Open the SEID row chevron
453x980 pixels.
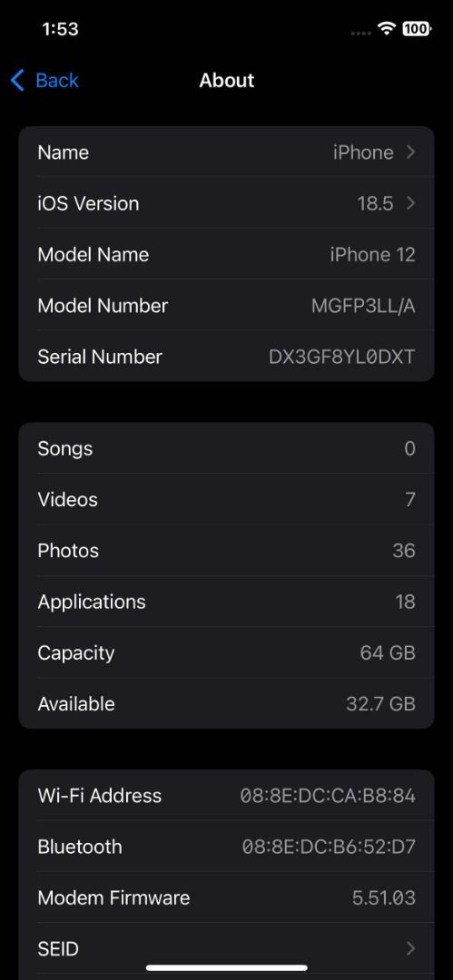[x=410, y=949]
